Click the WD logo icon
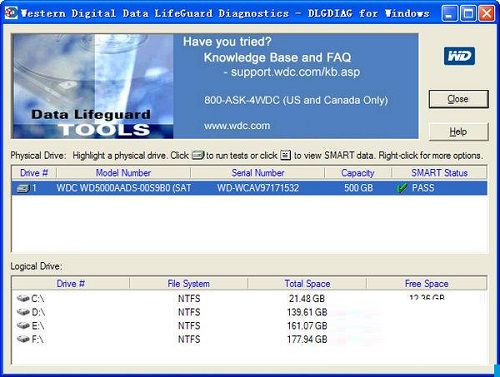 click(x=459, y=56)
